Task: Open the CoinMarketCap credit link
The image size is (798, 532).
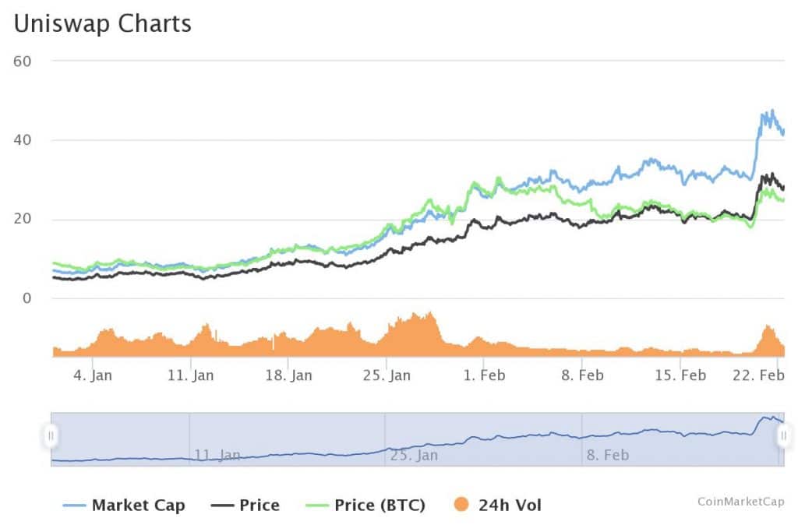Action: tap(740, 502)
